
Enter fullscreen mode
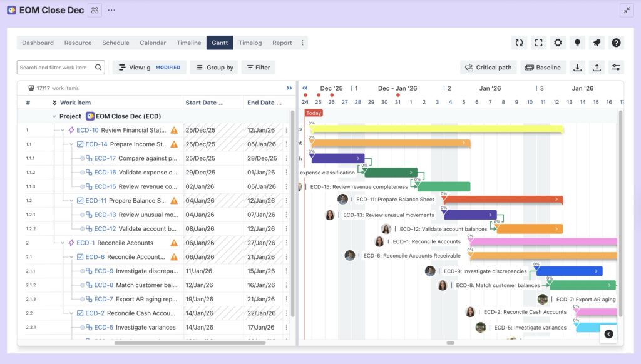tap(538, 43)
